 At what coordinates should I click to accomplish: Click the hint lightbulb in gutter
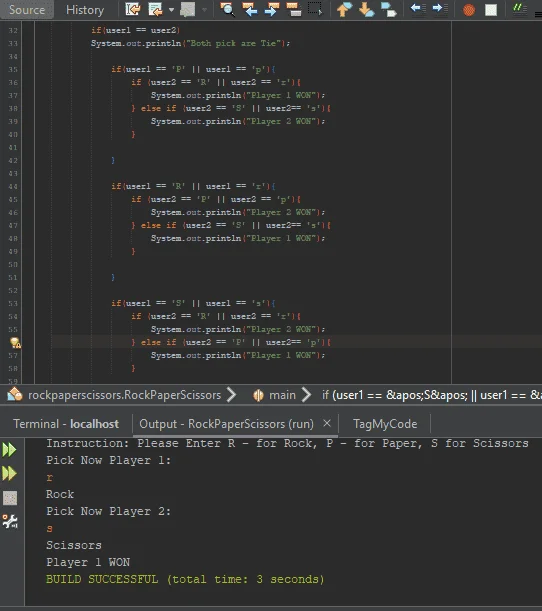[x=15, y=343]
